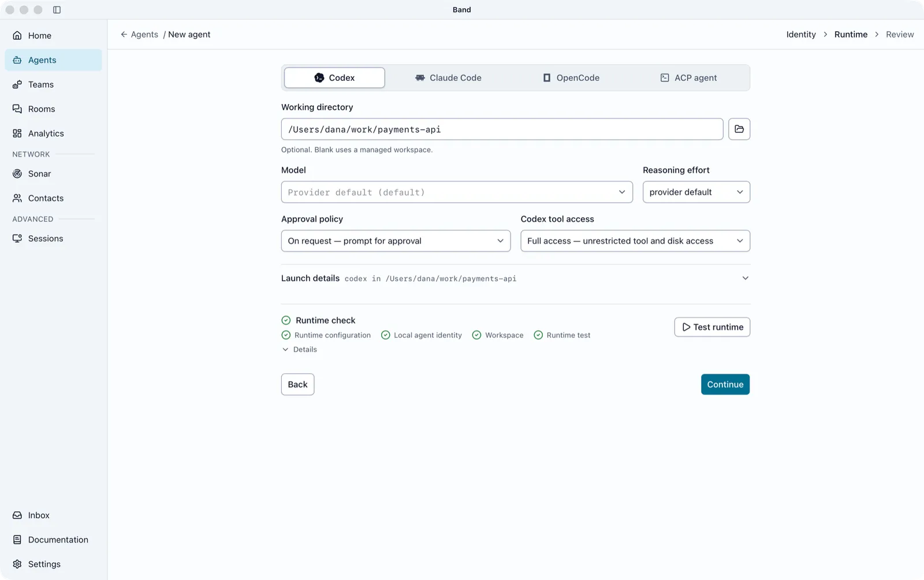Click the Sonar radar icon
This screenshot has height=580, width=924.
pyautogui.click(x=17, y=173)
